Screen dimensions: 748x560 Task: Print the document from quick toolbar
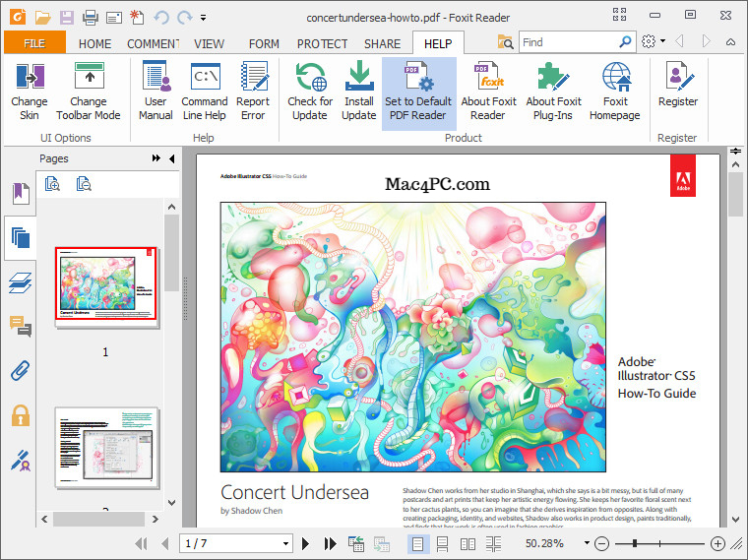[x=91, y=18]
